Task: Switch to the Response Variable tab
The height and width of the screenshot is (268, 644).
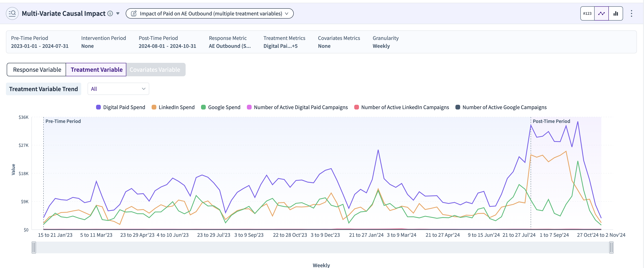Action: pyautogui.click(x=37, y=70)
